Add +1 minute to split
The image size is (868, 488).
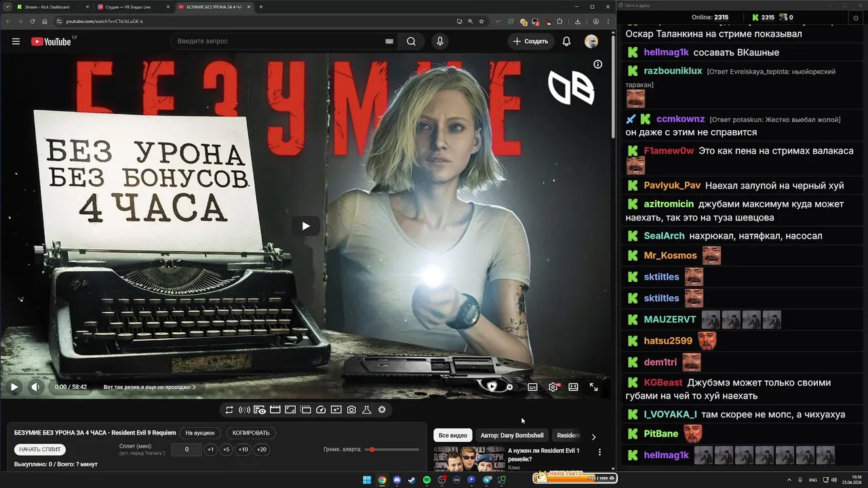[210, 449]
